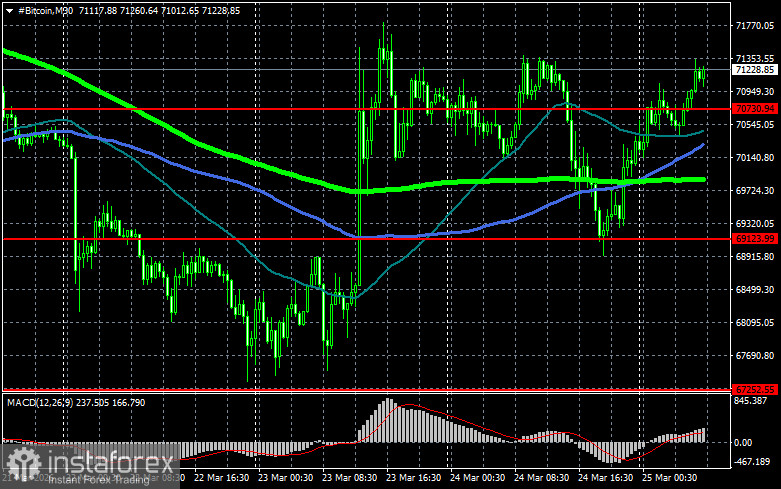Click MACD scale value 845.387
Viewport: 781px width, 489px height.
point(750,400)
